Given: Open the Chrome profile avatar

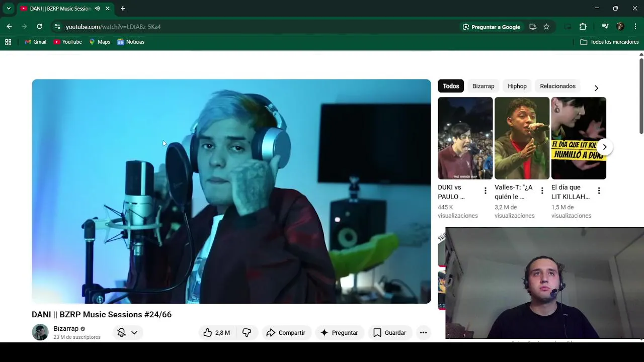Looking at the screenshot, I should [620, 27].
